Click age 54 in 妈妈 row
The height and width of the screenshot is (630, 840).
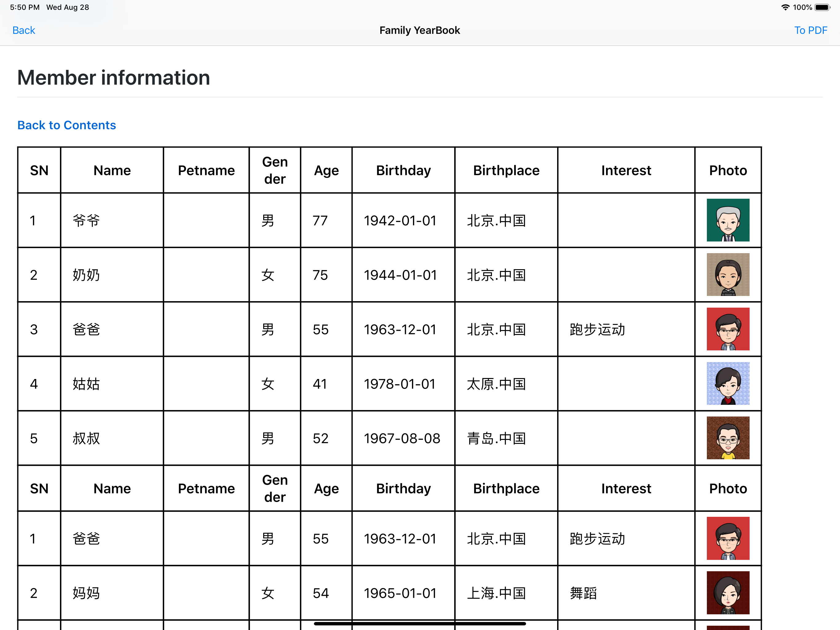pyautogui.click(x=320, y=593)
